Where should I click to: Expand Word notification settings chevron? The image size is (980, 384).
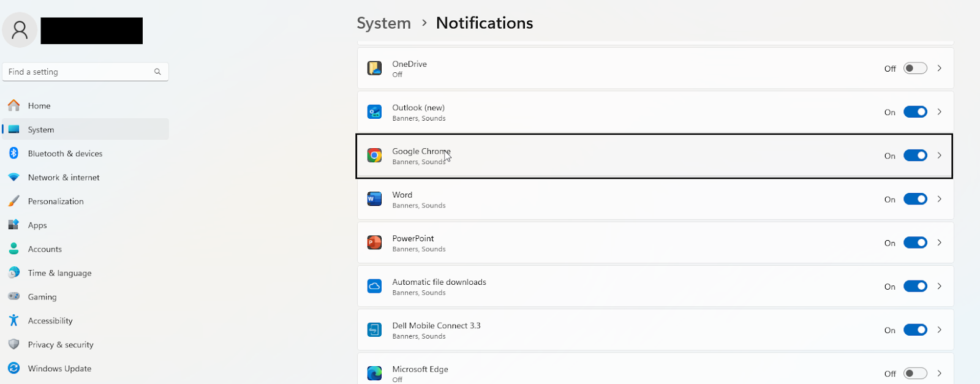click(939, 199)
